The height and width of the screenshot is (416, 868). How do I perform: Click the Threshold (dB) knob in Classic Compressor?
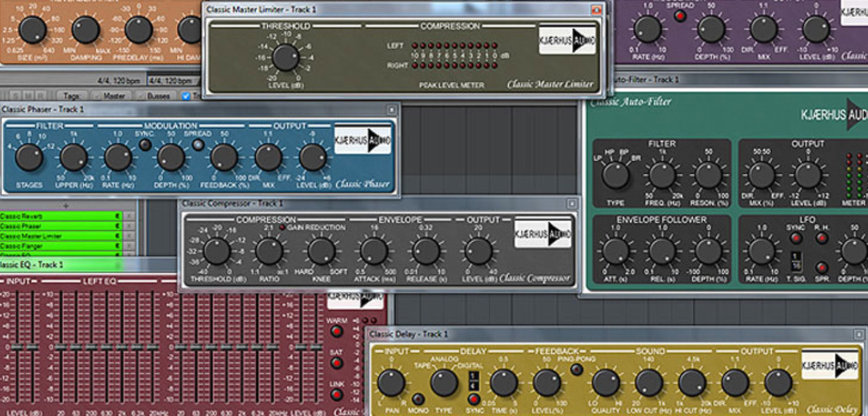tap(217, 251)
